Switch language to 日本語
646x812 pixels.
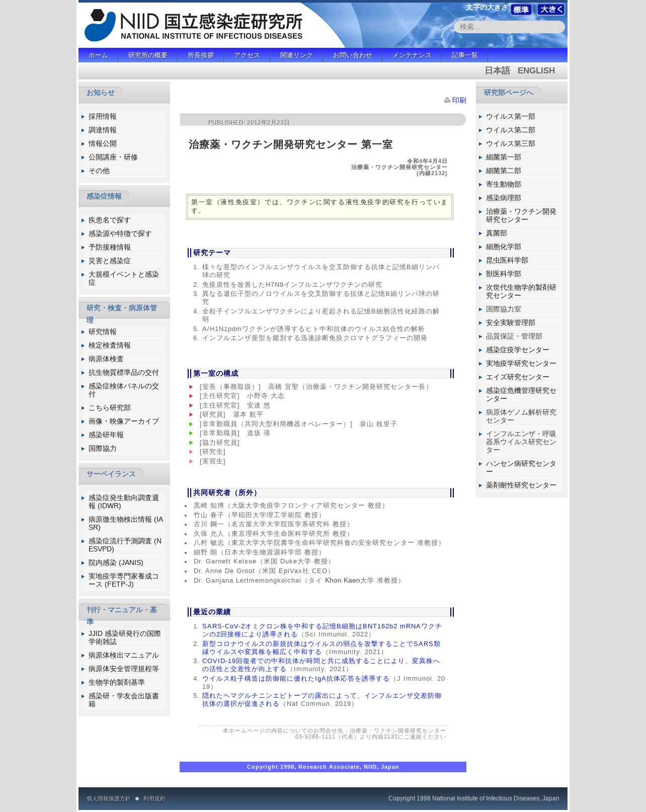coord(497,71)
